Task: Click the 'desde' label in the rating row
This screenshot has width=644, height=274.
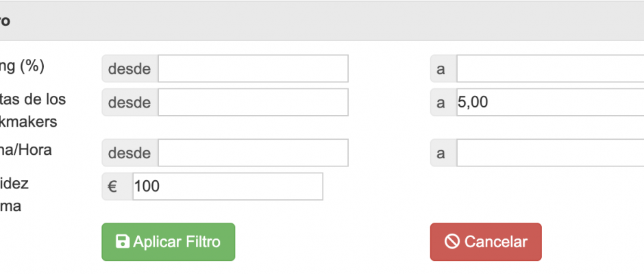Action: tap(129, 68)
